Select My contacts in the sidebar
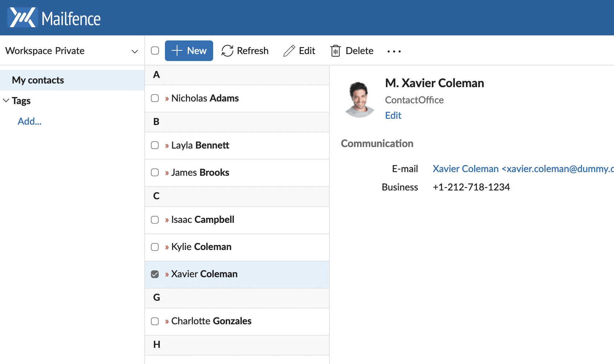 [x=38, y=80]
